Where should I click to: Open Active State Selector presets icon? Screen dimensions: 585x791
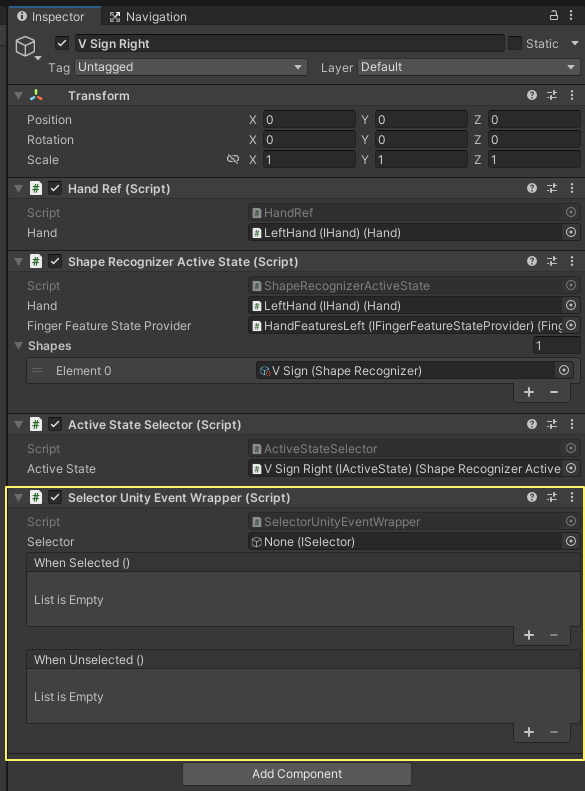[x=552, y=424]
